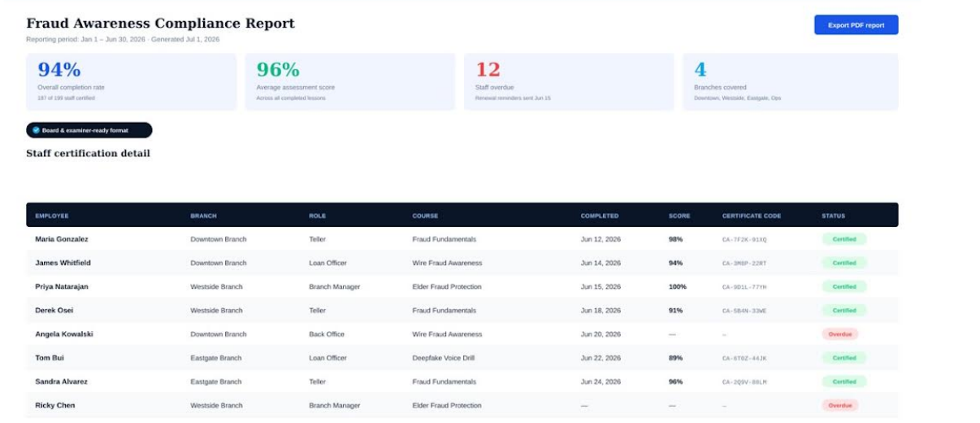Click the COURSE column header

(x=425, y=216)
